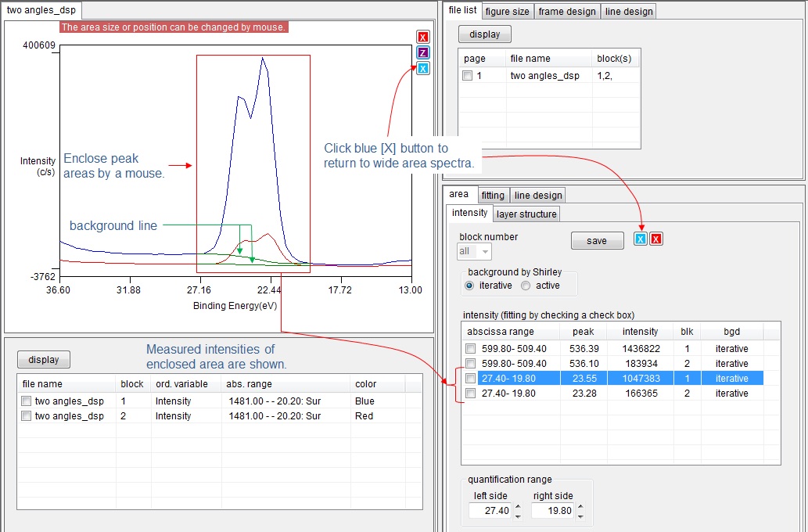Tick checkbox for 27.40-19.80 block 2 row
Image resolution: width=808 pixels, height=532 pixels.
click(470, 394)
